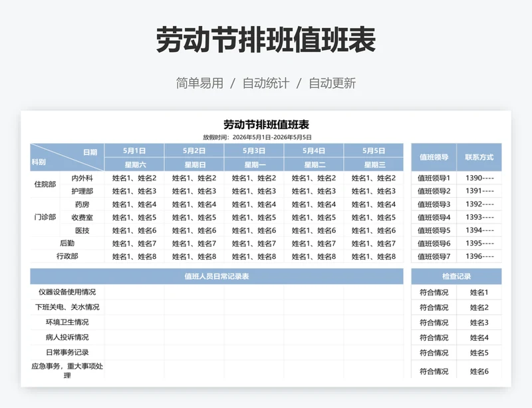Select 药房 cell under 5月3日

coord(254,204)
